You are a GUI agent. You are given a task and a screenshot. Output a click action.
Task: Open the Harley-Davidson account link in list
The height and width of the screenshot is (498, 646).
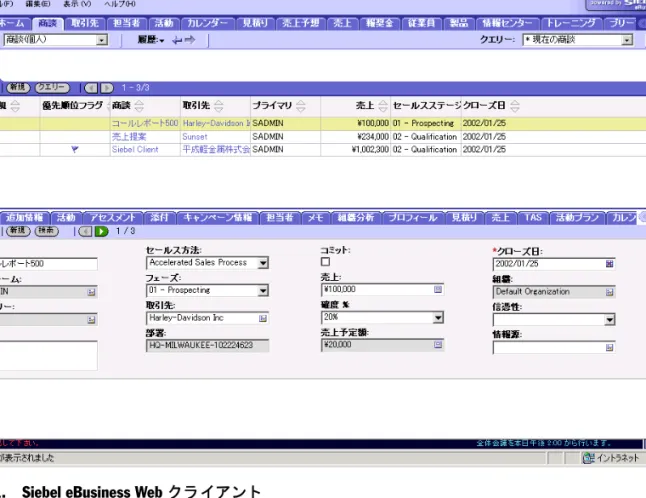pos(216,123)
